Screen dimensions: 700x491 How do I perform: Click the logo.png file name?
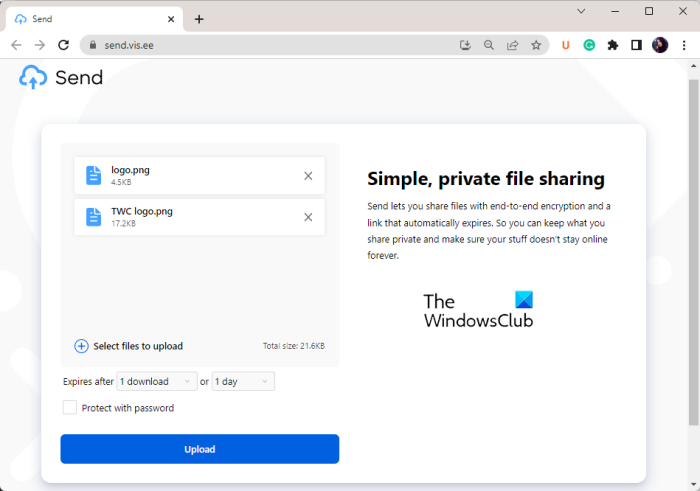coord(130,170)
